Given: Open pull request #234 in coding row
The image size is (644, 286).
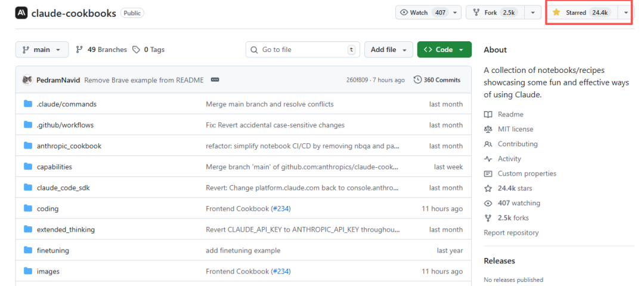Looking at the screenshot, I should pos(281,208).
